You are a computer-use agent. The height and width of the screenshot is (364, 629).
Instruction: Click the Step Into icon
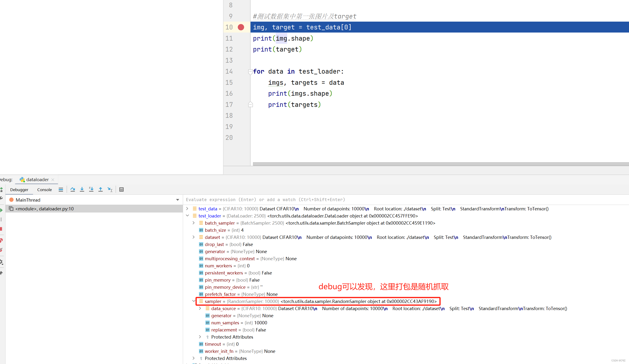click(x=82, y=189)
